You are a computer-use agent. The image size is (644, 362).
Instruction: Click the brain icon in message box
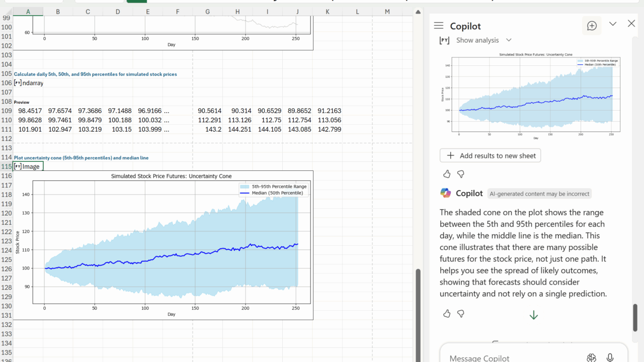click(592, 357)
